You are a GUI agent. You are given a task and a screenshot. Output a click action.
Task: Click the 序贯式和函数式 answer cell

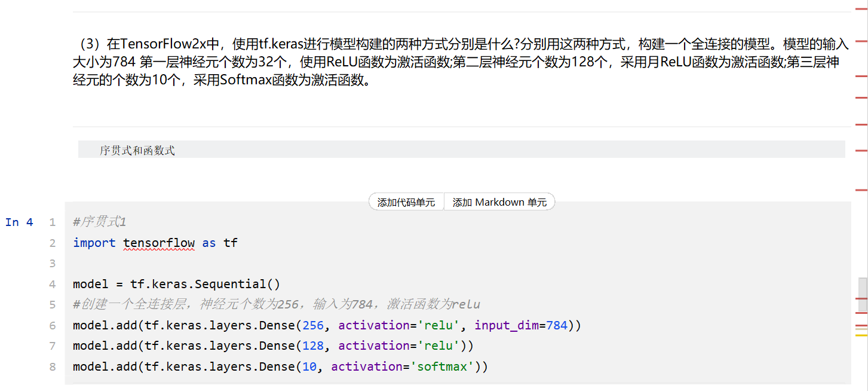pyautogui.click(x=137, y=150)
